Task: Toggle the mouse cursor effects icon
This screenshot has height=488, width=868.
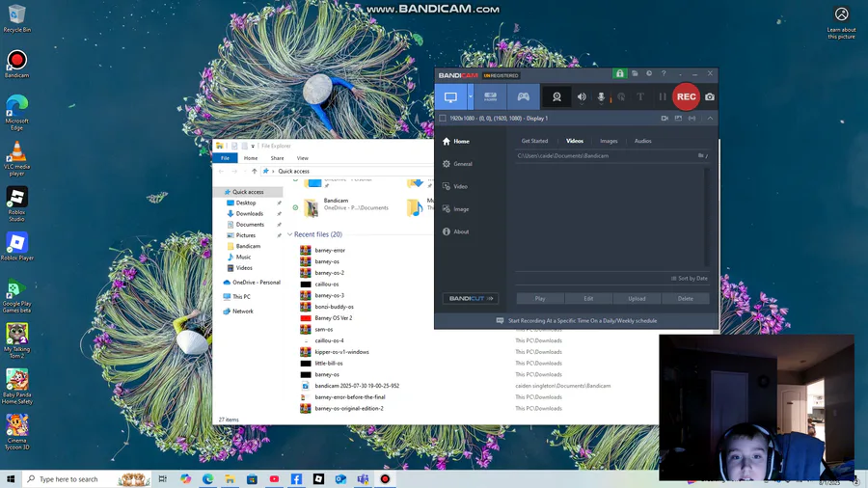Action: [621, 96]
